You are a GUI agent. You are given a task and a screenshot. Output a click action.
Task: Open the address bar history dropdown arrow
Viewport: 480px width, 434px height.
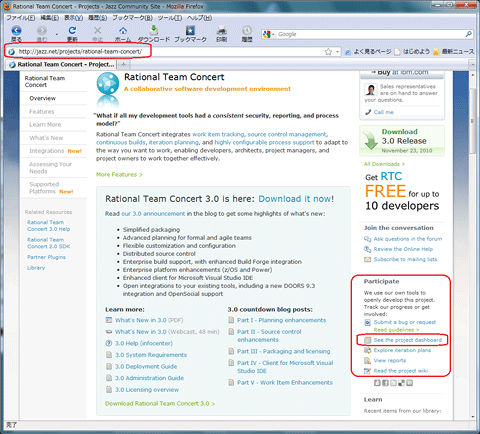337,52
